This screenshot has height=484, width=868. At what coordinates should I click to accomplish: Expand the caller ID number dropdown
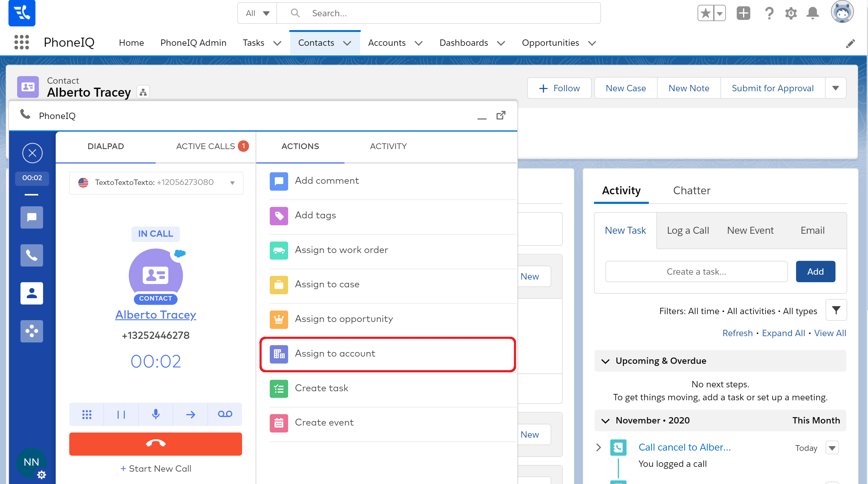click(x=232, y=183)
